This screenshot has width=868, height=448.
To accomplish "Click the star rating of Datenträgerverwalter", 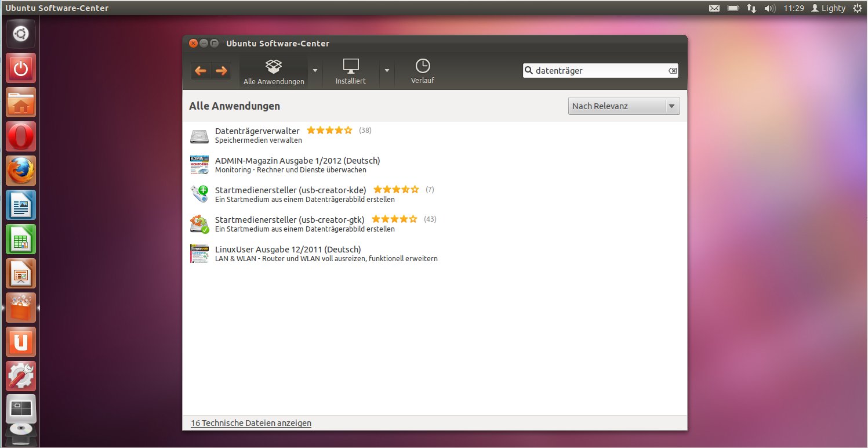I will [x=329, y=130].
